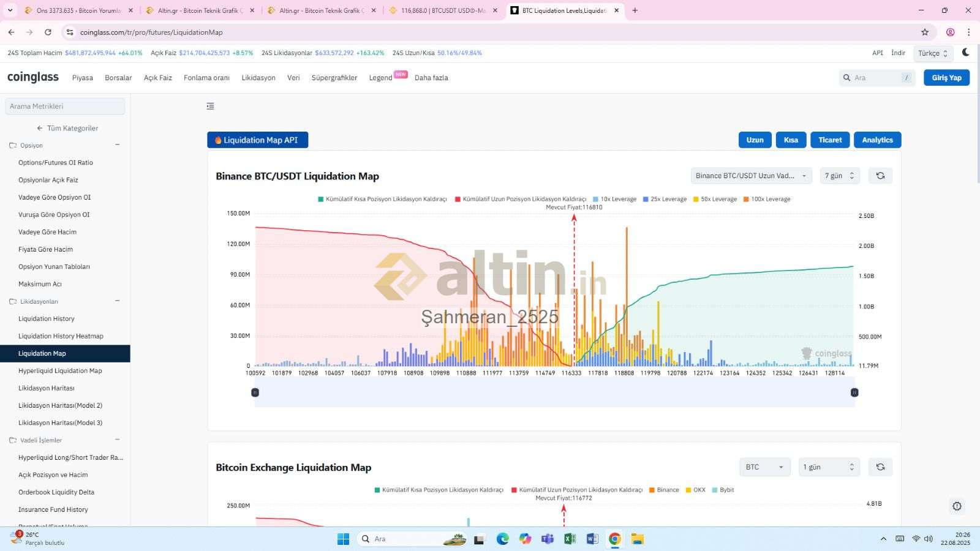Toggle Kümülatif Kısa Pozisyon legend in Binance chart
This screenshot has height=551, width=980.
382,199
